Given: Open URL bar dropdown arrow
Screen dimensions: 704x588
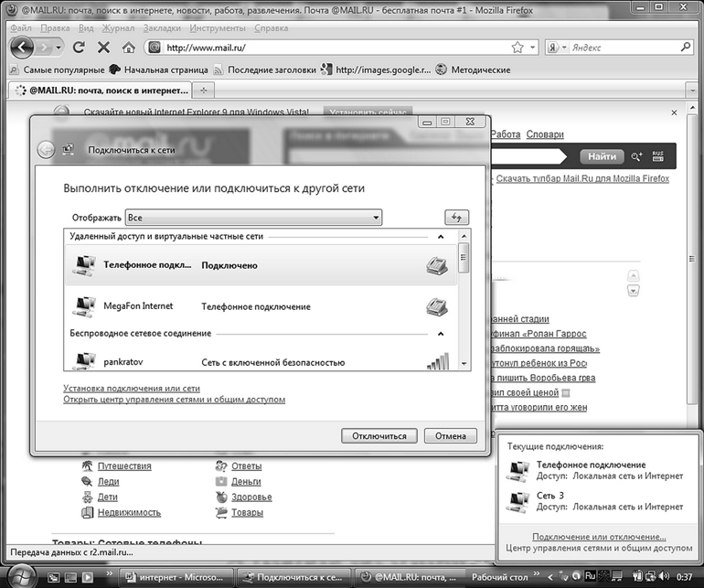Looking at the screenshot, I should coord(532,48).
